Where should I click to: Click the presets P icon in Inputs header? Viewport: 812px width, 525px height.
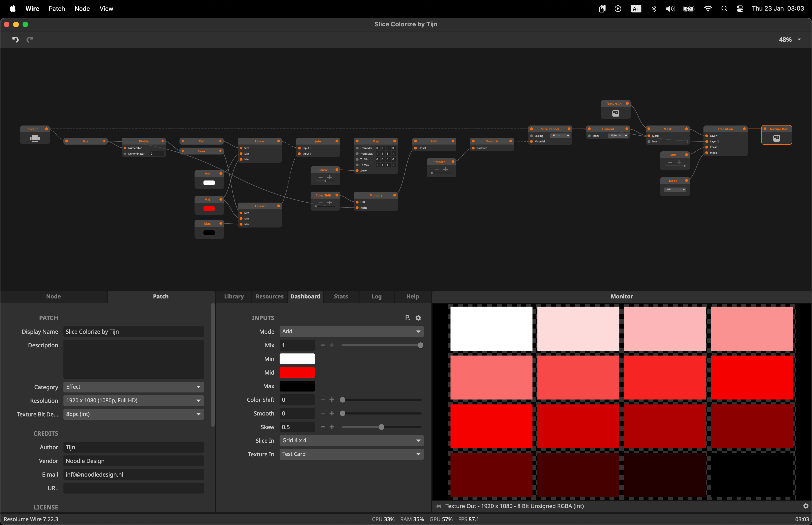coord(407,318)
